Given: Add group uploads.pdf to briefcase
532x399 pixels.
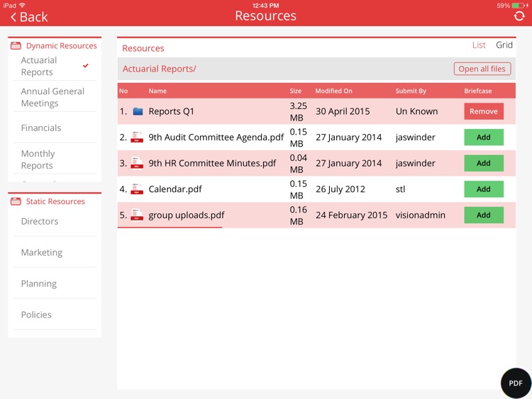Looking at the screenshot, I should click(484, 215).
